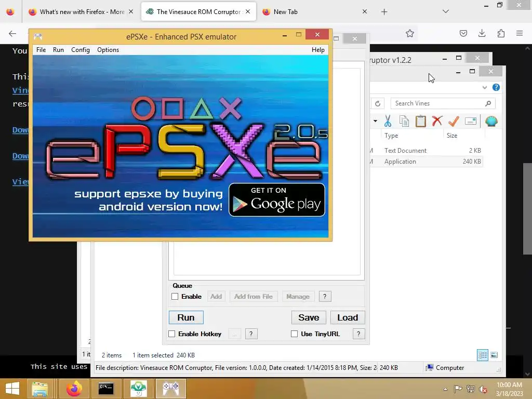The image size is (532, 399).
Task: Click the Search Vines input field
Action: coord(437,103)
